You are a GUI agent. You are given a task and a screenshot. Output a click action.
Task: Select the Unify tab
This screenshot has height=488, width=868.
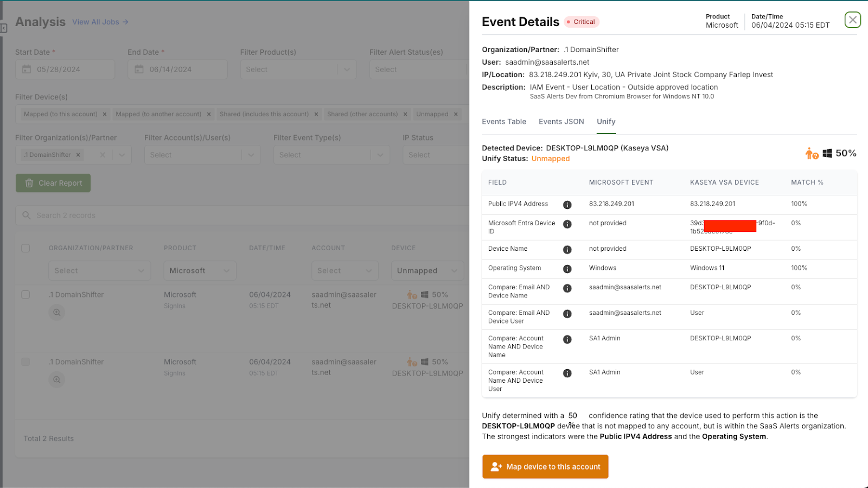(606, 122)
